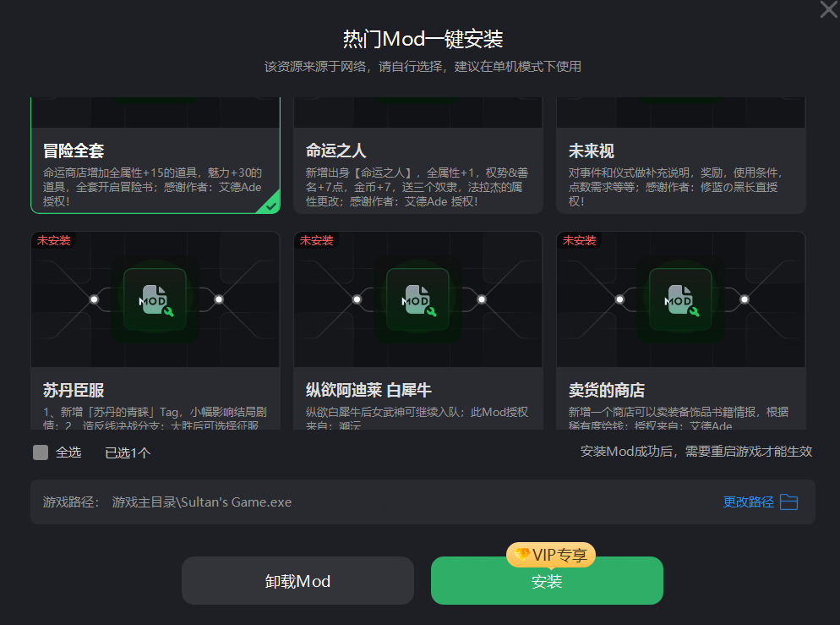This screenshot has height=625, width=840.
Task: Click 未安装 tag on 苏丹臣服 card
Action: pos(53,241)
